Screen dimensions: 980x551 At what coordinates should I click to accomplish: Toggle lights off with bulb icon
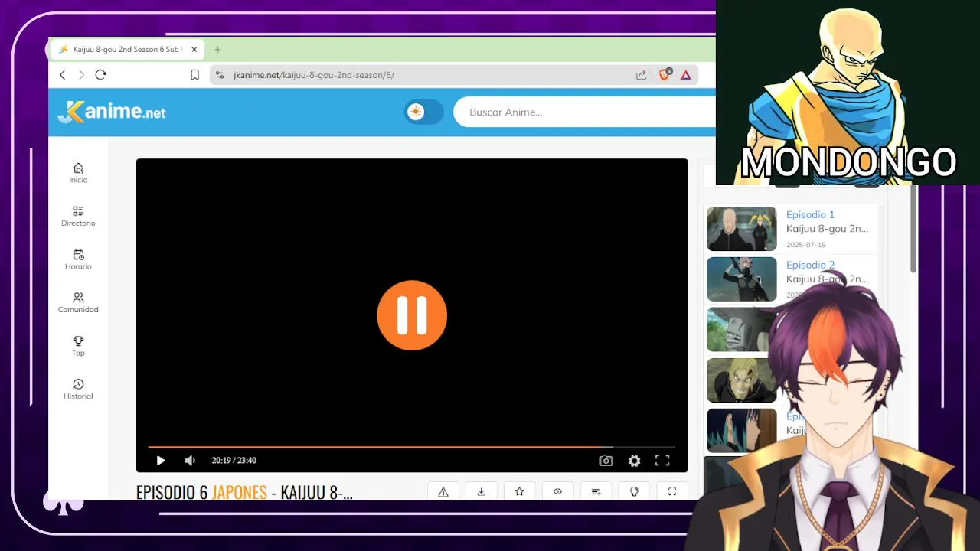pyautogui.click(x=634, y=491)
